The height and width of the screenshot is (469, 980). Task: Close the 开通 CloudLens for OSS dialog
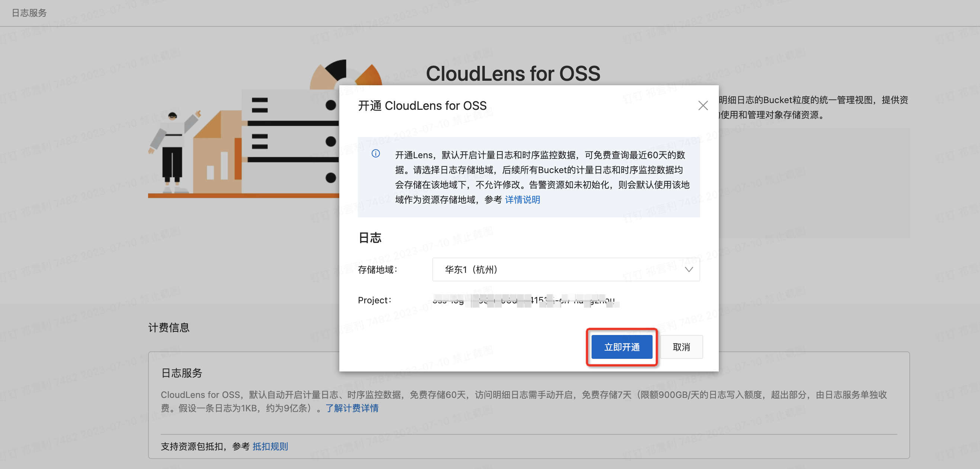pyautogui.click(x=703, y=105)
